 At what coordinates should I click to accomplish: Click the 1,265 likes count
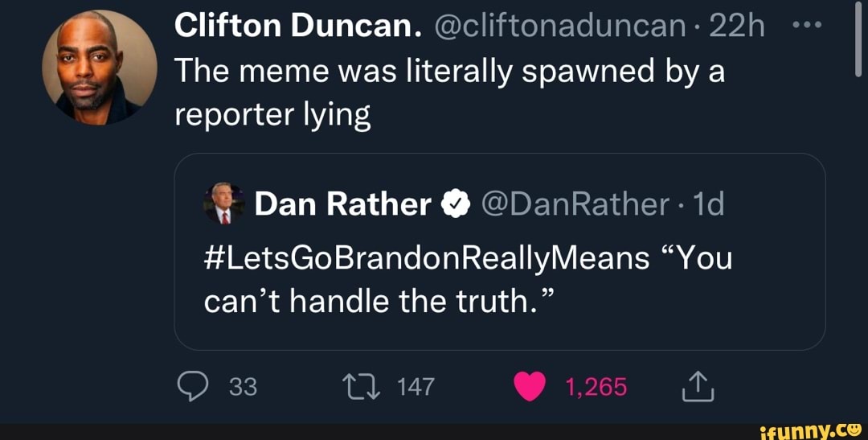[x=596, y=388]
